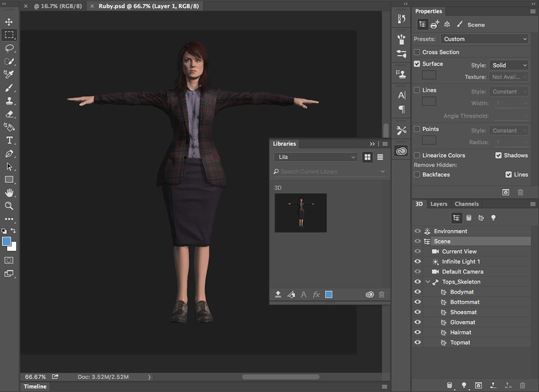Viewport: 539px width, 392px height.
Task: Open the Brush tool
Action: coord(9,87)
